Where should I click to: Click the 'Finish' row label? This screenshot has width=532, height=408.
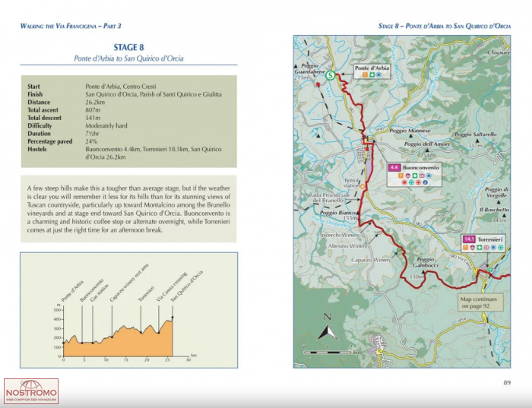[35, 94]
